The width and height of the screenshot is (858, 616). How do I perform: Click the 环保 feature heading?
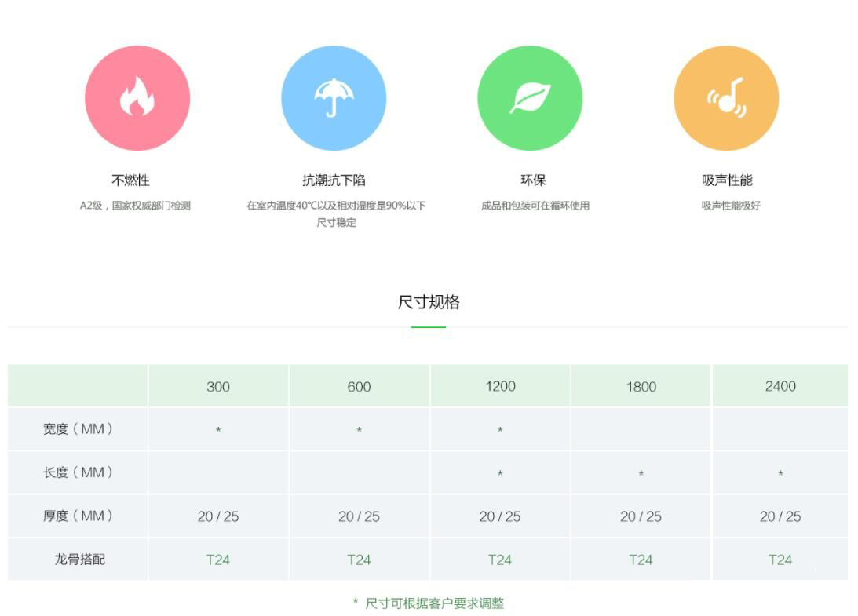tap(533, 180)
